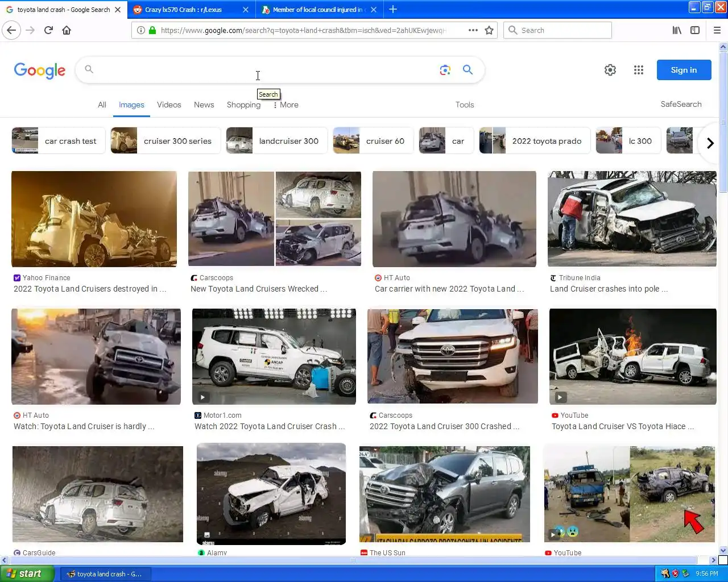Image resolution: width=728 pixels, height=582 pixels.
Task: Go back with browser back arrow
Action: pyautogui.click(x=11, y=30)
